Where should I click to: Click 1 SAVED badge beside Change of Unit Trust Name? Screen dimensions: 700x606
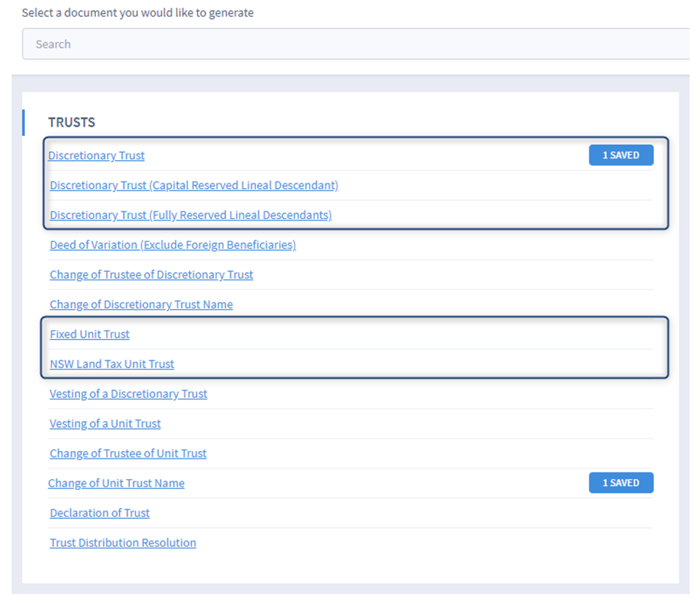click(x=621, y=483)
